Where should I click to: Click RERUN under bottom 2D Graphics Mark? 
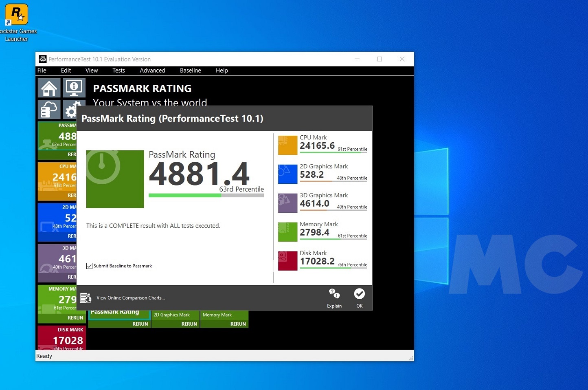point(189,324)
